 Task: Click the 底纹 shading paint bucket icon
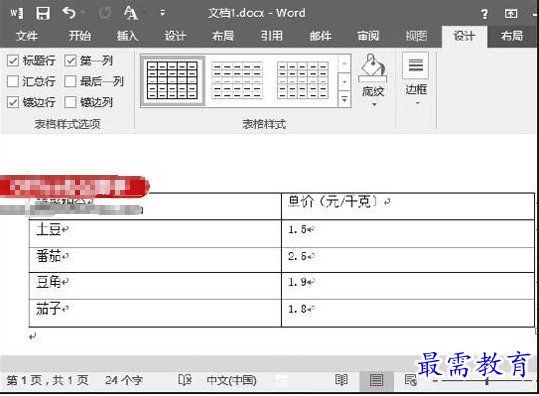point(373,67)
